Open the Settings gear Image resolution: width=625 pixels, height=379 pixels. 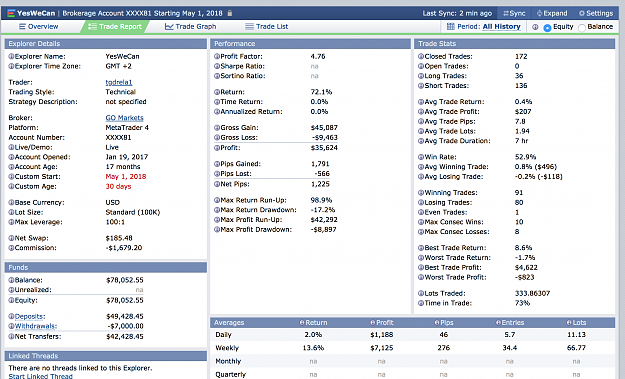pos(596,13)
